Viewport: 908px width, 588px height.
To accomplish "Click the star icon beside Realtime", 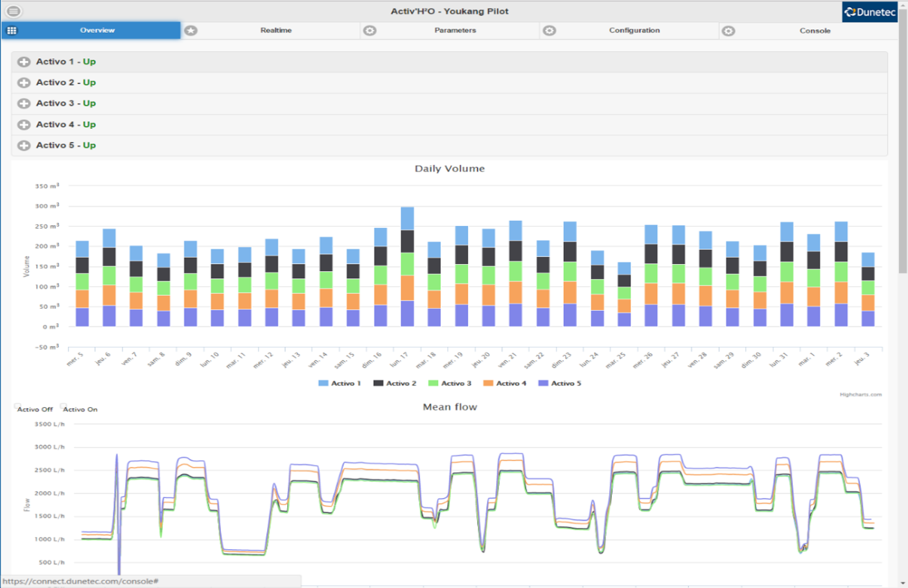I will coord(191,30).
